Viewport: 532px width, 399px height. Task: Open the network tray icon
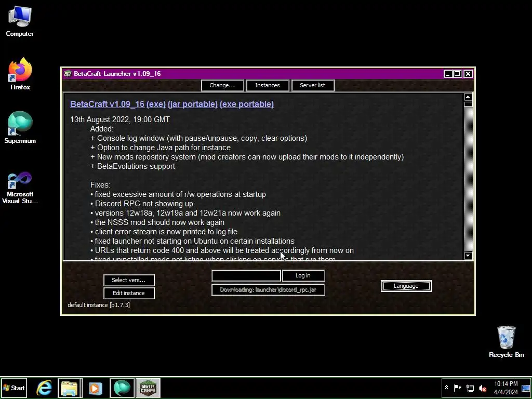point(470,388)
